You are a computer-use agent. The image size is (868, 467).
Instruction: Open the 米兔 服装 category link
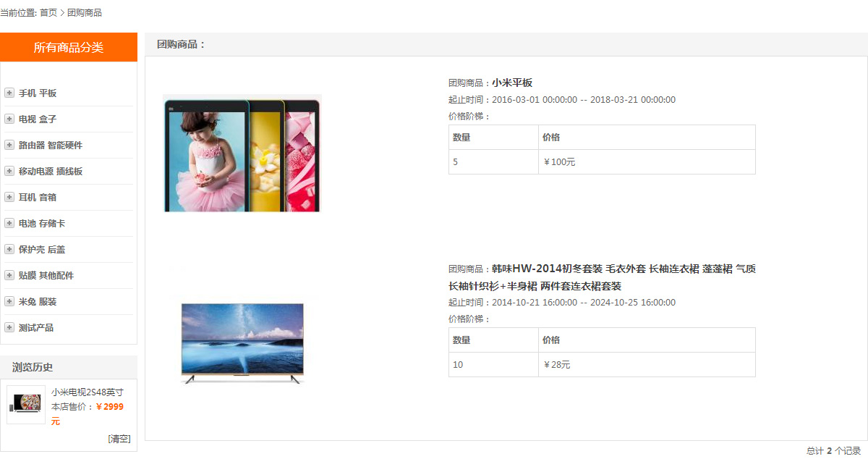pyautogui.click(x=38, y=302)
